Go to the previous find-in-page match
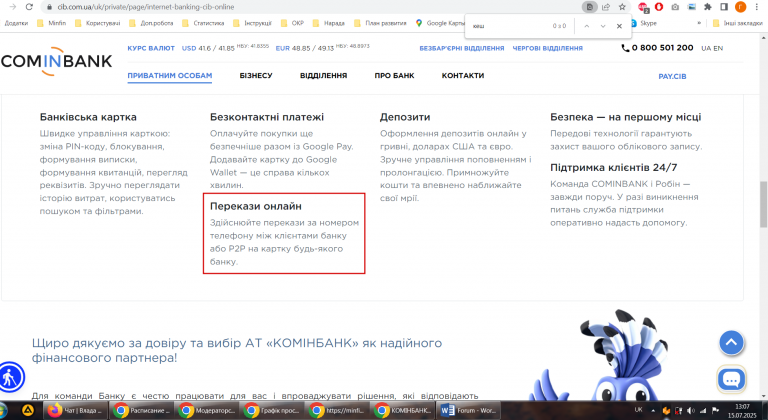Viewport: 768px width, 420px height. click(x=586, y=26)
